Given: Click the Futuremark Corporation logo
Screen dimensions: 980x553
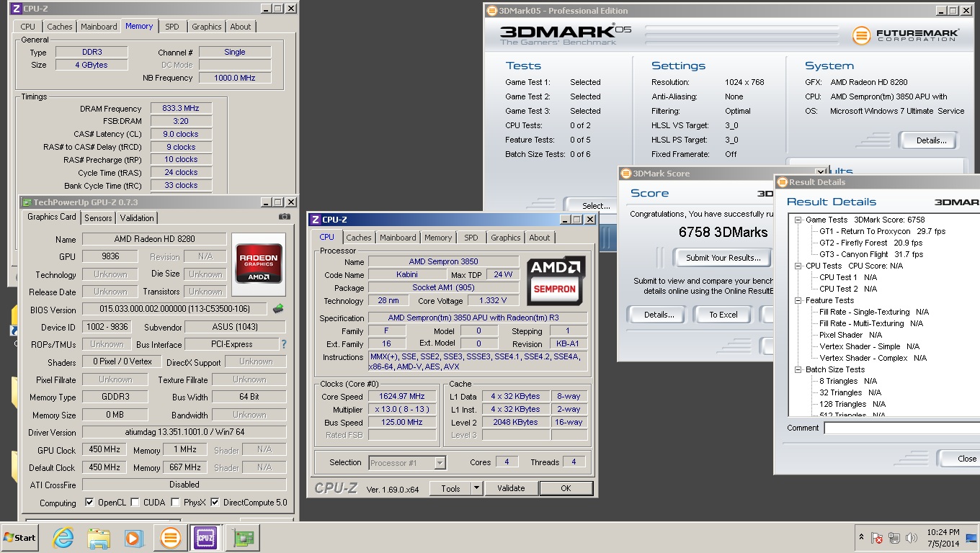Looking at the screenshot, I should click(x=904, y=35).
